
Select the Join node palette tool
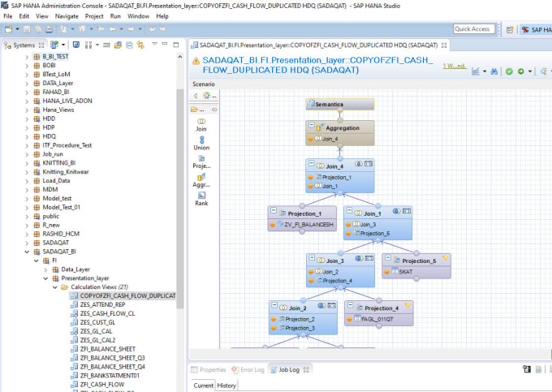(201, 125)
